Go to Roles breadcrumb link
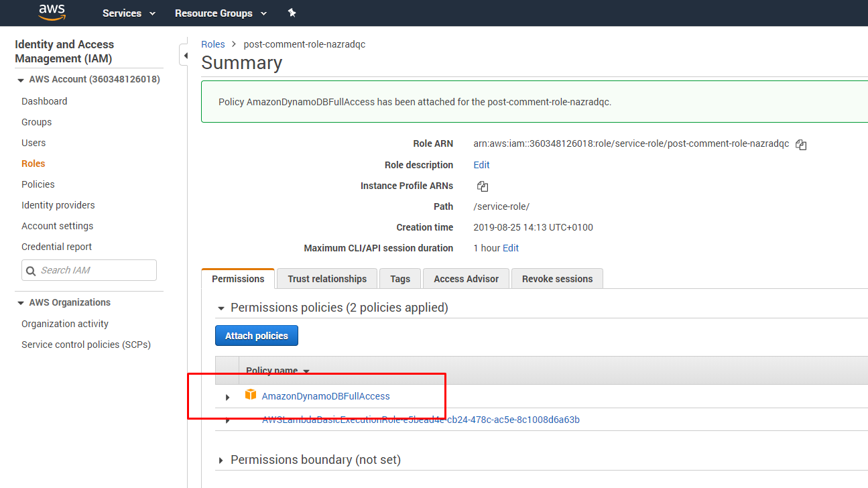868x488 pixels. click(x=213, y=44)
